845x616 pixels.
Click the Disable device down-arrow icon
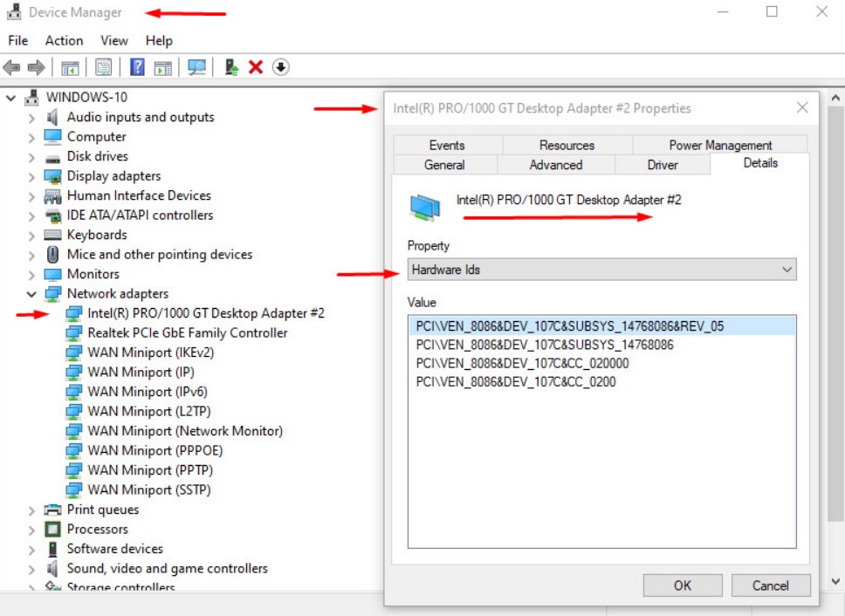point(280,67)
